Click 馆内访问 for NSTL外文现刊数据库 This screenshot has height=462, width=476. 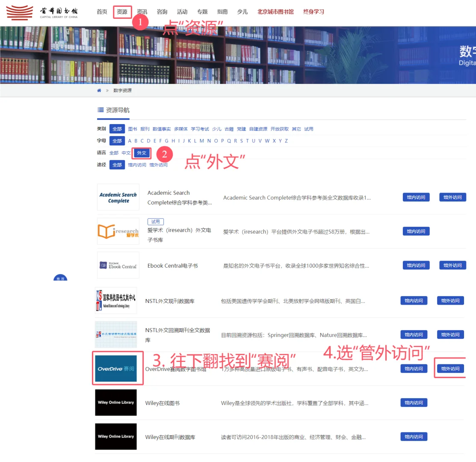pos(414,300)
